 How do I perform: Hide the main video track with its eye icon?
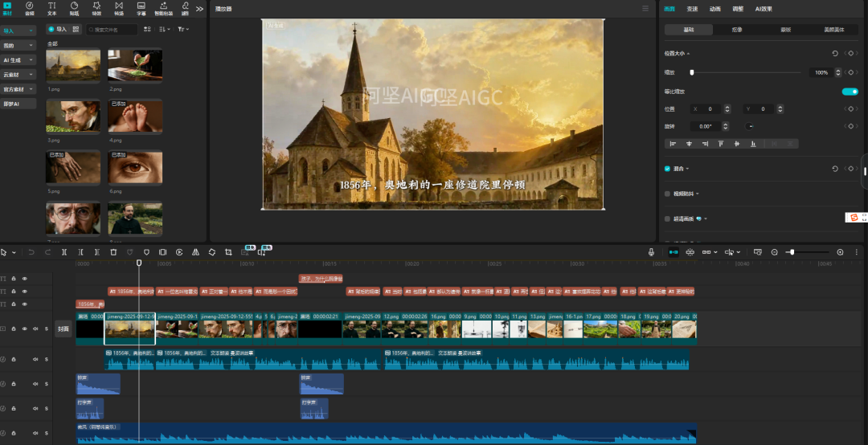tap(24, 329)
